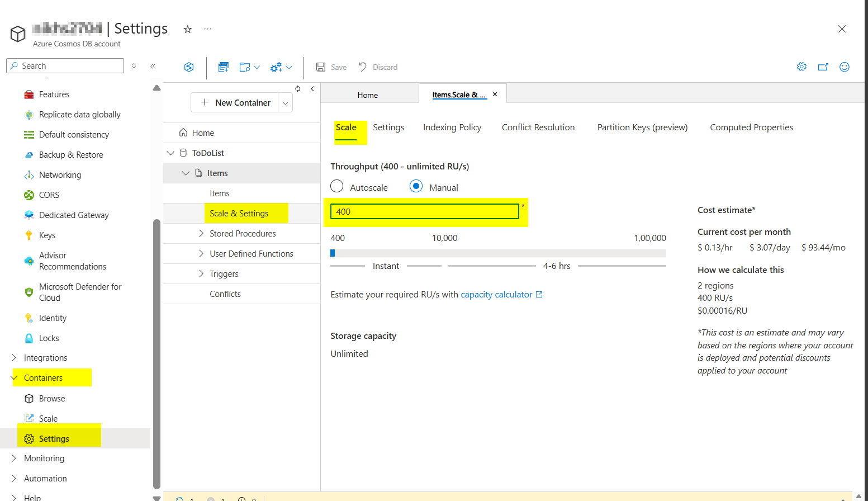Click the Save button

tap(331, 67)
